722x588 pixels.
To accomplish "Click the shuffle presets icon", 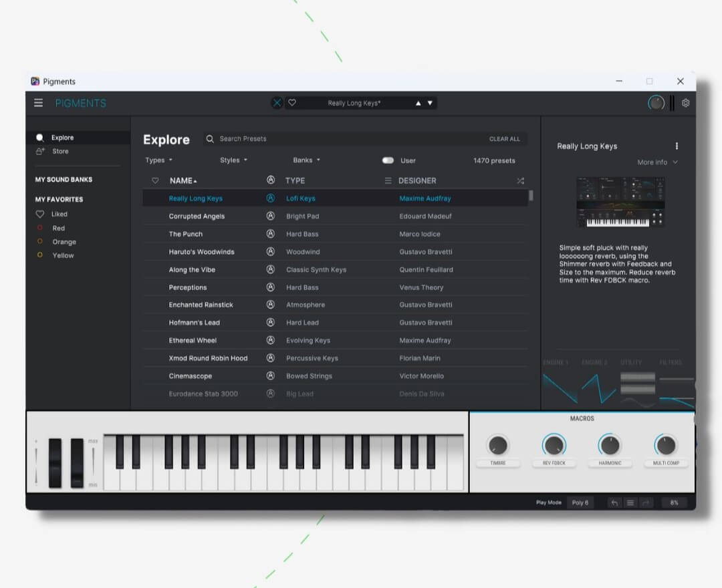I will tap(521, 181).
